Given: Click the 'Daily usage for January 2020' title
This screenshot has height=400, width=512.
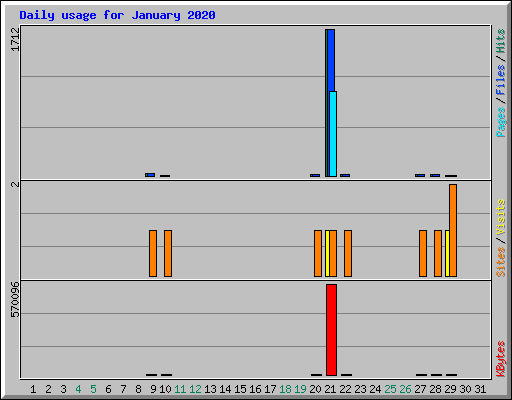Looking at the screenshot, I should click(117, 15).
